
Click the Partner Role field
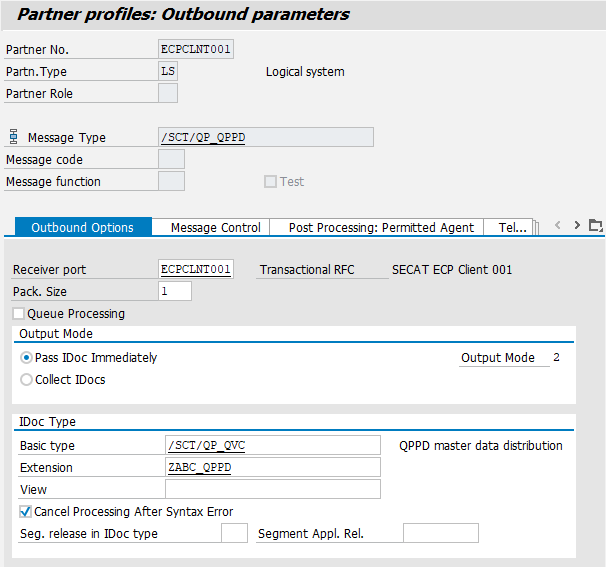click(x=168, y=94)
